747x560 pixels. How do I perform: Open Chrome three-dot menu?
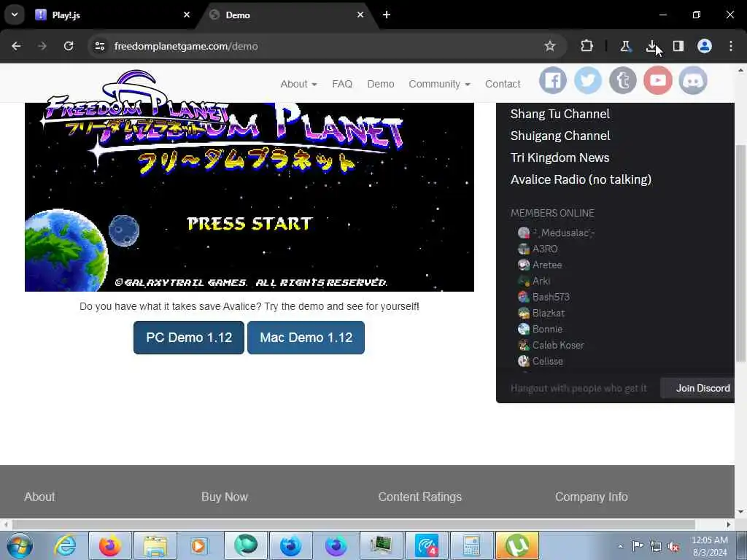point(731,46)
